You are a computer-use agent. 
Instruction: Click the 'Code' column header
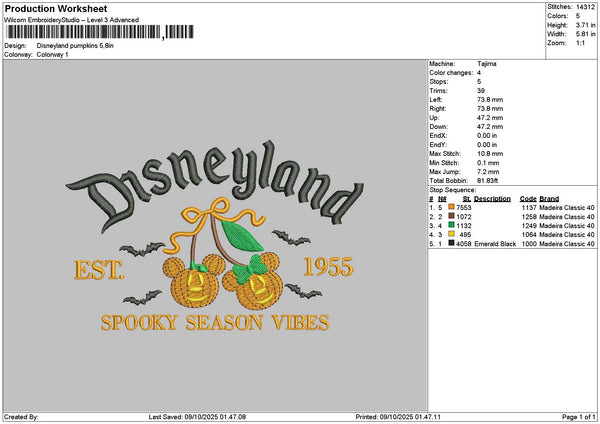coord(528,199)
